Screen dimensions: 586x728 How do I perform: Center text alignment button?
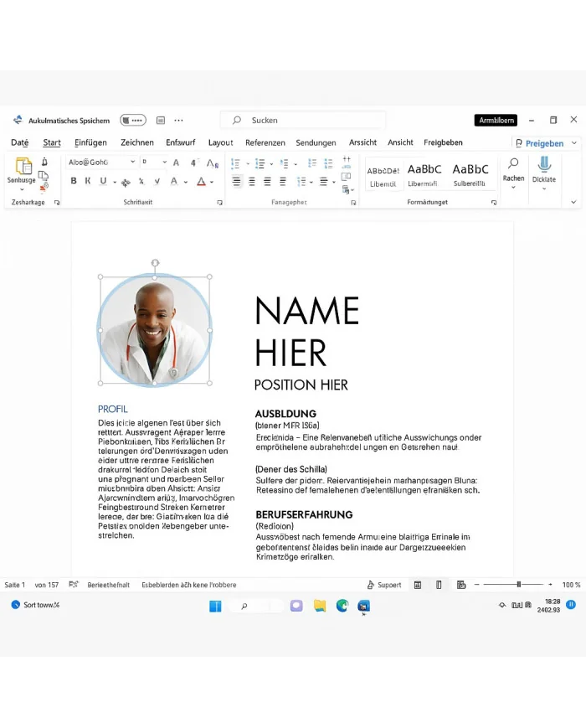coord(251,182)
